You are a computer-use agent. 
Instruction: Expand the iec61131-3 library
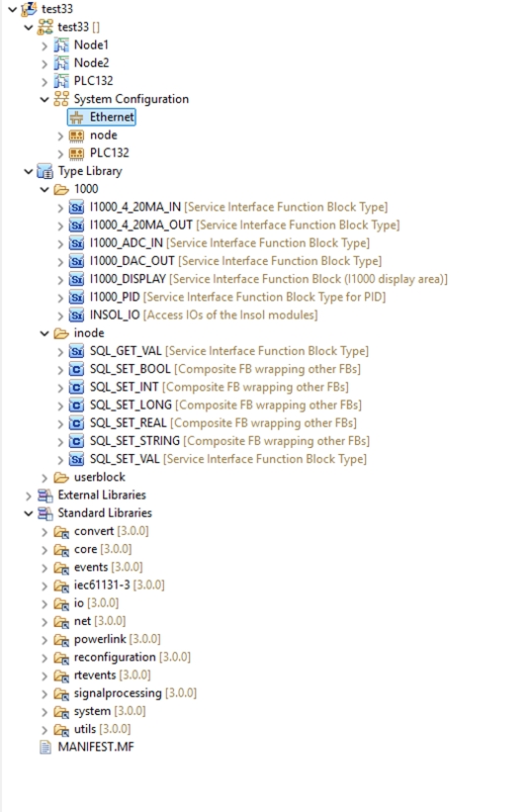pyautogui.click(x=44, y=586)
